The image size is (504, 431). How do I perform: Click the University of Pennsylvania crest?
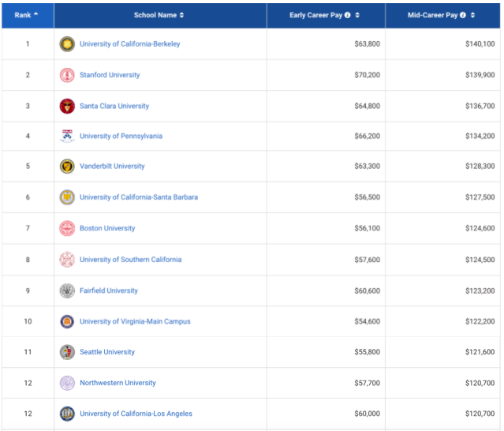point(67,136)
